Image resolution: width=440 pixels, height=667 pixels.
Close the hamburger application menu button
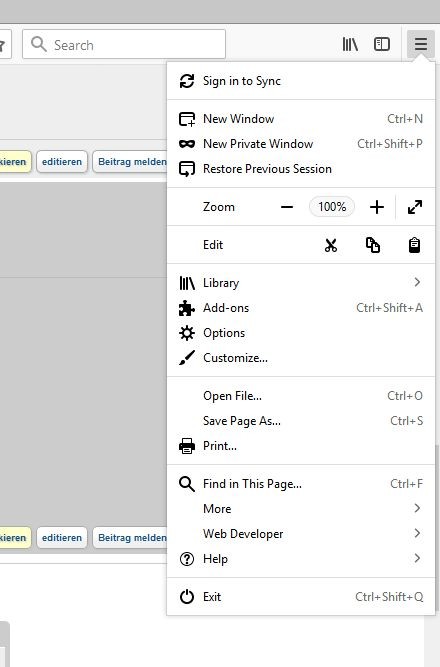(x=420, y=44)
